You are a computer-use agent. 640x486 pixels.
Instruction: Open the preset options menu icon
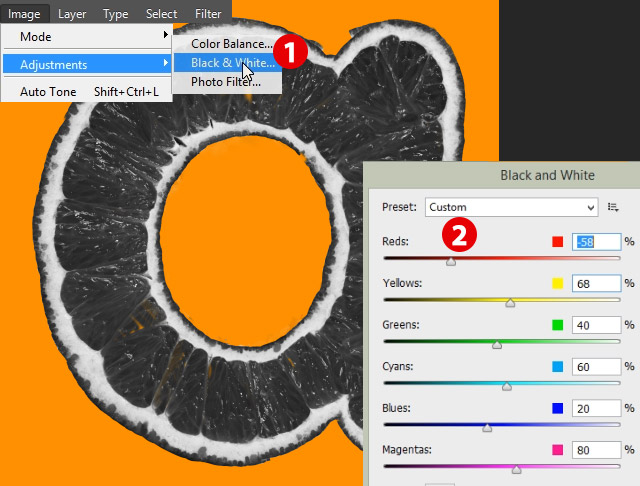[x=613, y=207]
